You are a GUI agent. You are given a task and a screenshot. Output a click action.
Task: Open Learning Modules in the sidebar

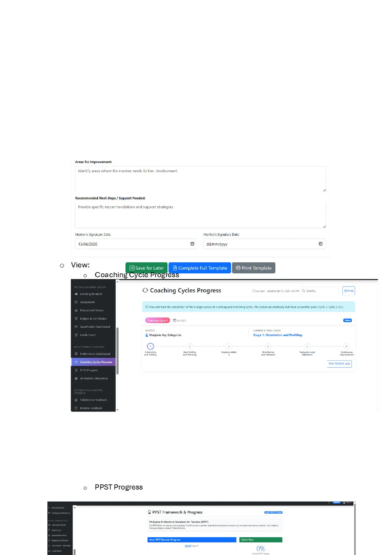(x=91, y=294)
